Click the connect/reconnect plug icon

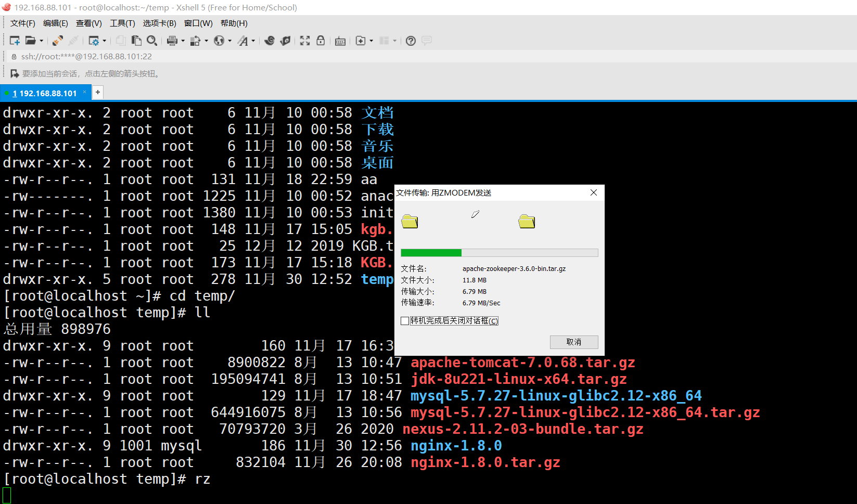(x=58, y=41)
